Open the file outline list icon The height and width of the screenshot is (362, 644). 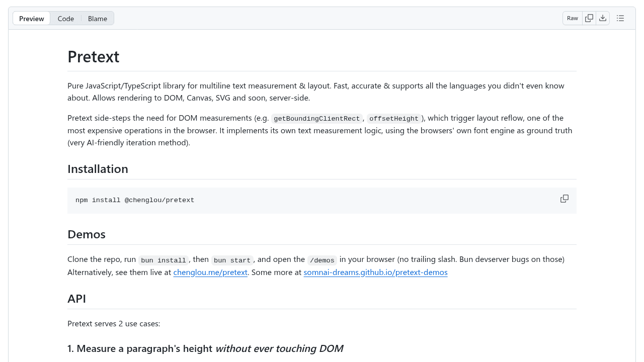point(620,18)
